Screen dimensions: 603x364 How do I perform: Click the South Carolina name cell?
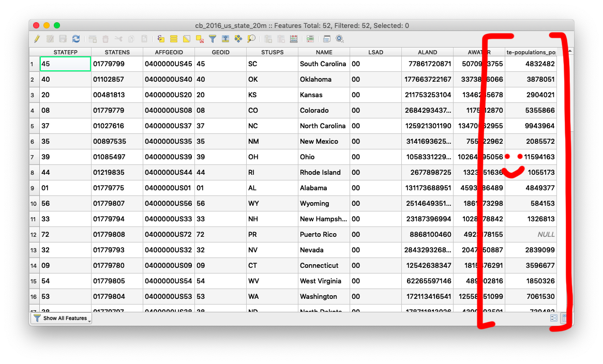tap(324, 64)
